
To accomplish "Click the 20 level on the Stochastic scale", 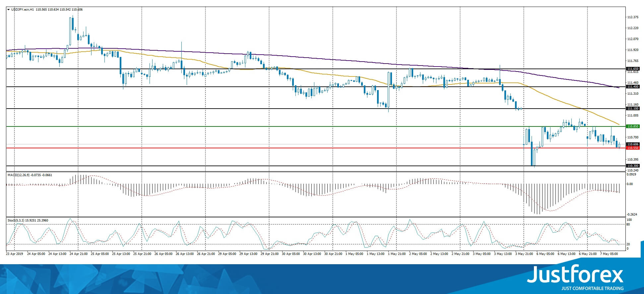I will (x=628, y=244).
